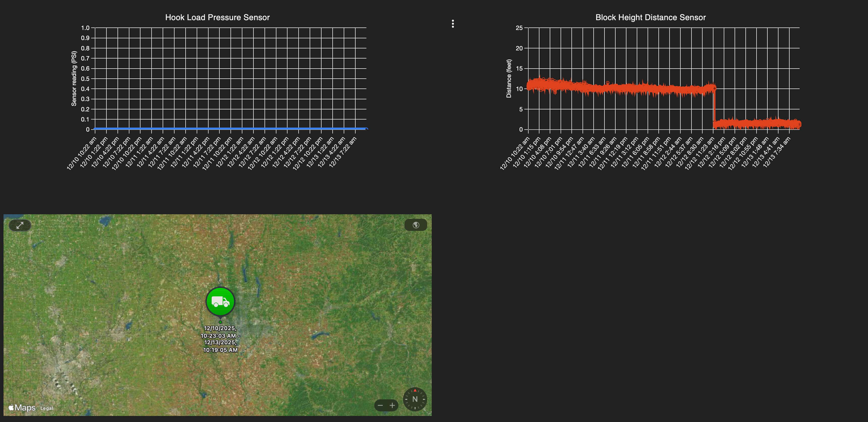This screenshot has height=422, width=868.
Task: Click the Distance (feet) axis label
Action: pyautogui.click(x=509, y=78)
